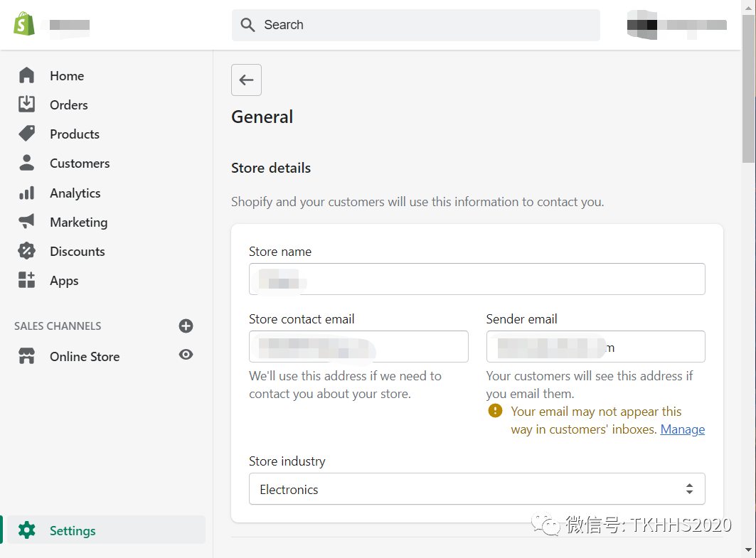Click the Manage link for sender email

pos(682,429)
